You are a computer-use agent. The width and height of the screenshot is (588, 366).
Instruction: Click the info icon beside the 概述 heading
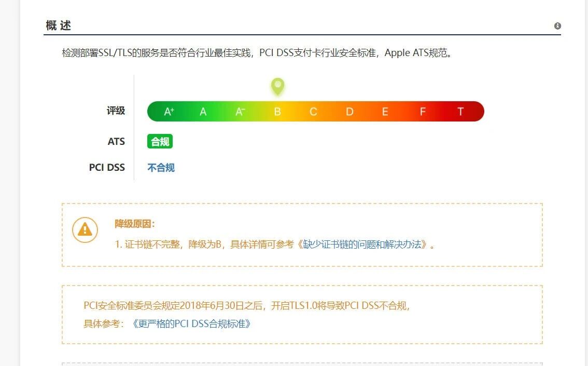click(557, 26)
